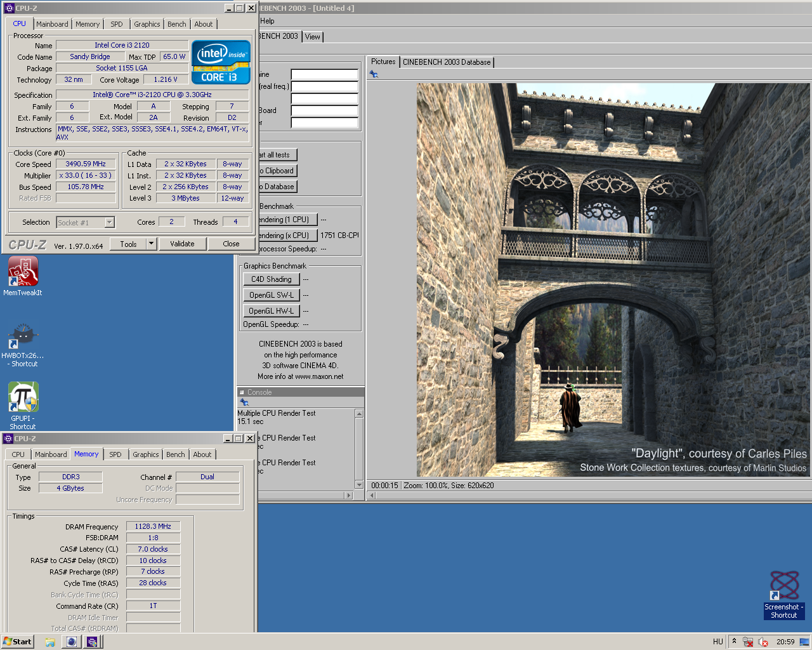The width and height of the screenshot is (812, 650).
Task: Select the About tab in lower CPU-Z window
Action: click(202, 454)
